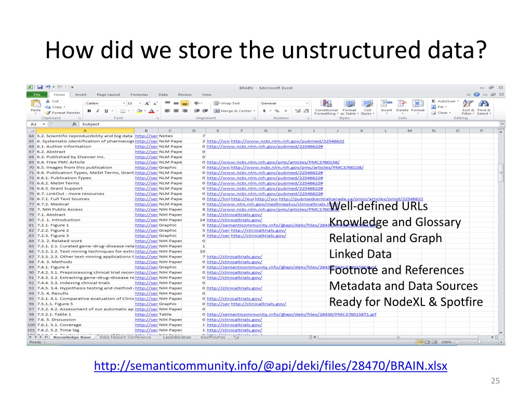Toggle Bold formatting
Screen dimensions: 532x399
89,111
